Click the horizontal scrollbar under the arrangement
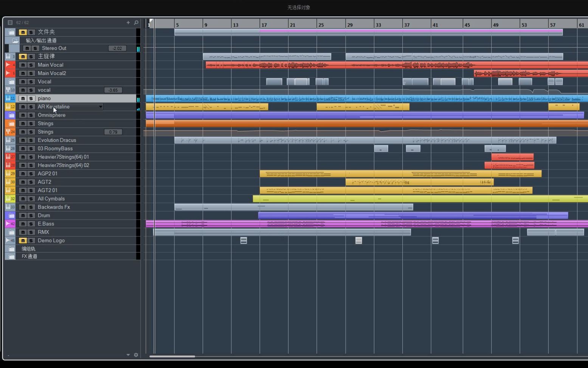Screen dimensions: 588x368 point(172,356)
